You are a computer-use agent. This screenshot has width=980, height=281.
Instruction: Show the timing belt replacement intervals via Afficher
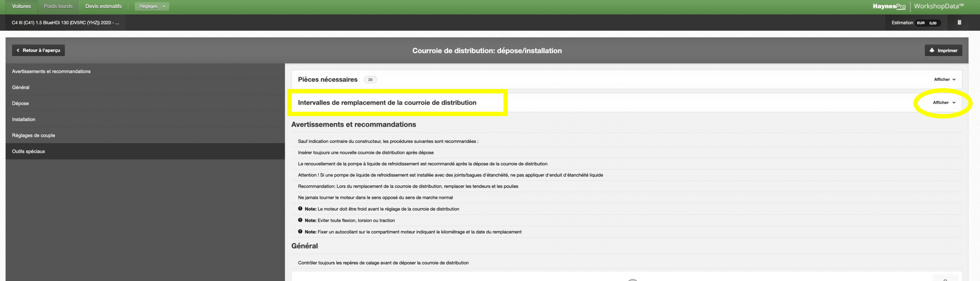(x=944, y=103)
